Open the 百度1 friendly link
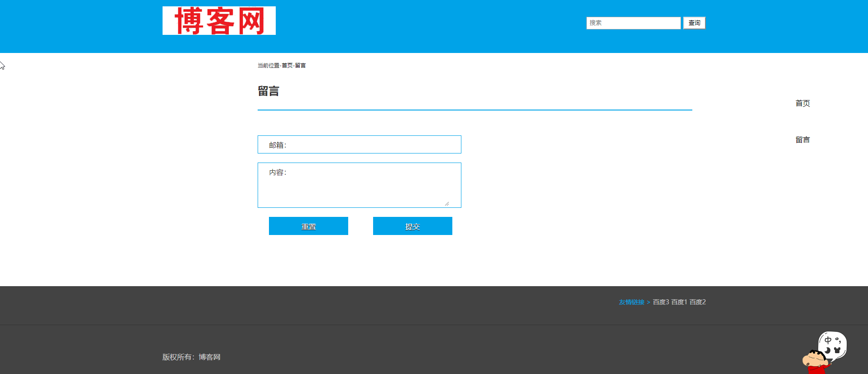Screen dimensions: 868x374 679,302
